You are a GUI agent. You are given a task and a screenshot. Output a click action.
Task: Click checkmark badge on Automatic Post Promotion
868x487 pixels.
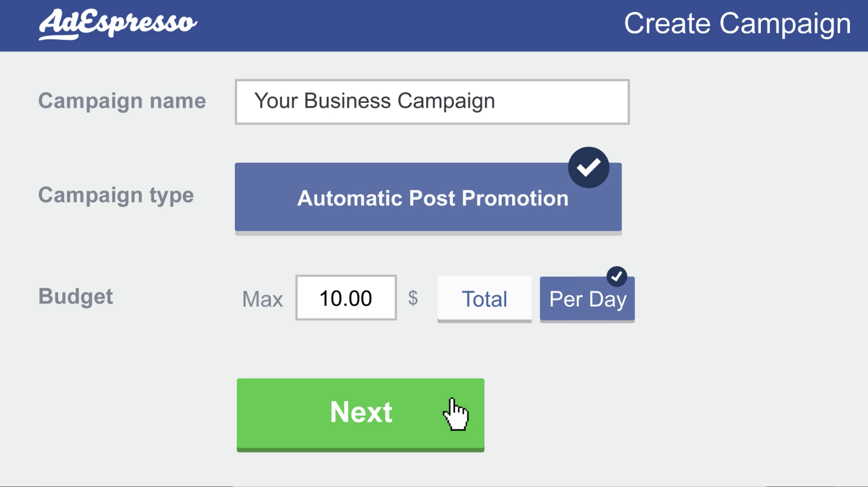tap(588, 167)
